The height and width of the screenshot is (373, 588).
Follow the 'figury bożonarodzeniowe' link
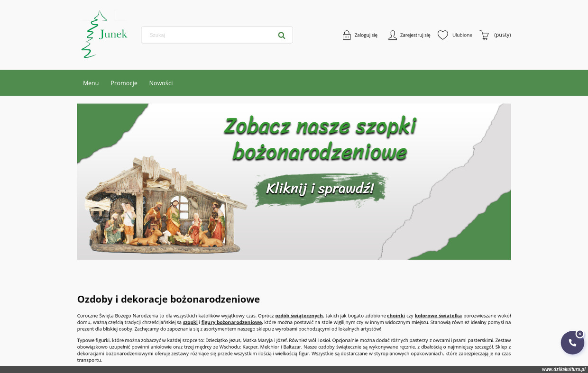232,322
